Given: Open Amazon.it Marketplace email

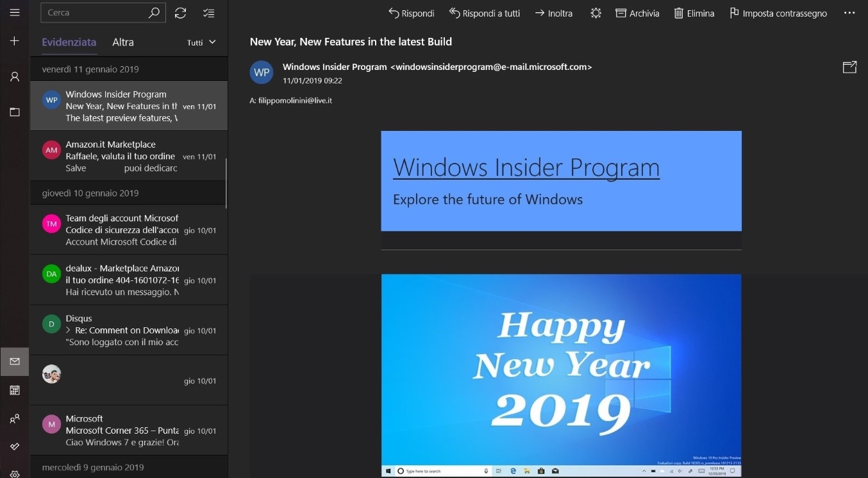Looking at the screenshot, I should pos(129,156).
